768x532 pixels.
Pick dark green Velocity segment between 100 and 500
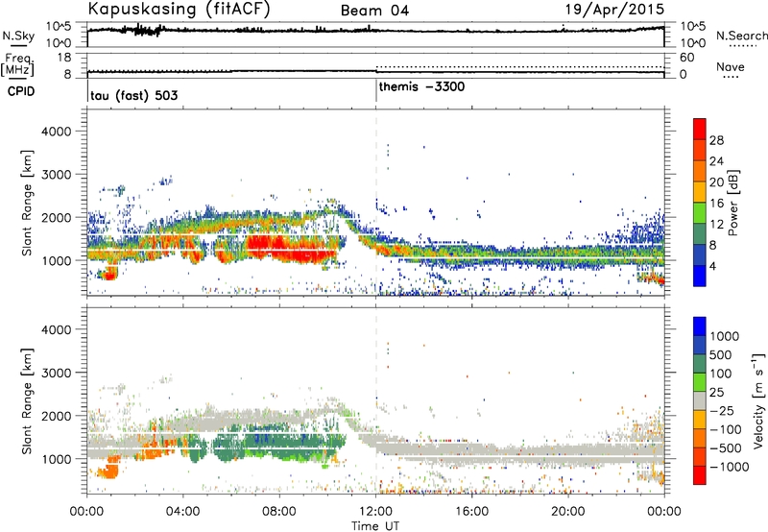point(700,364)
